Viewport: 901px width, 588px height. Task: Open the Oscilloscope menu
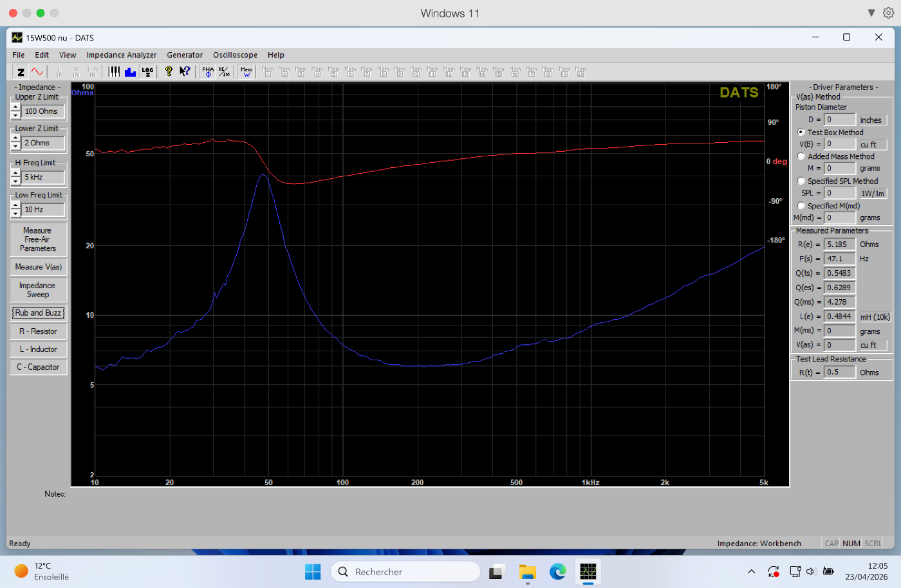(235, 55)
